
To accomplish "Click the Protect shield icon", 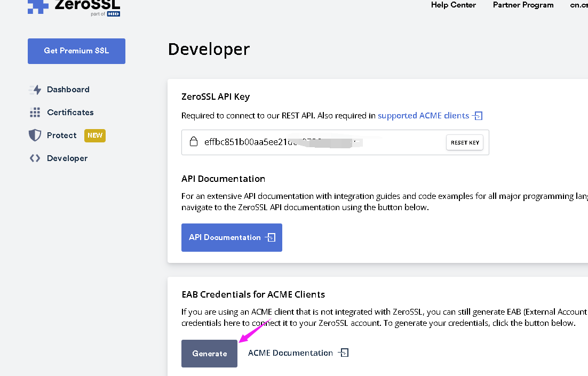I will click(35, 135).
